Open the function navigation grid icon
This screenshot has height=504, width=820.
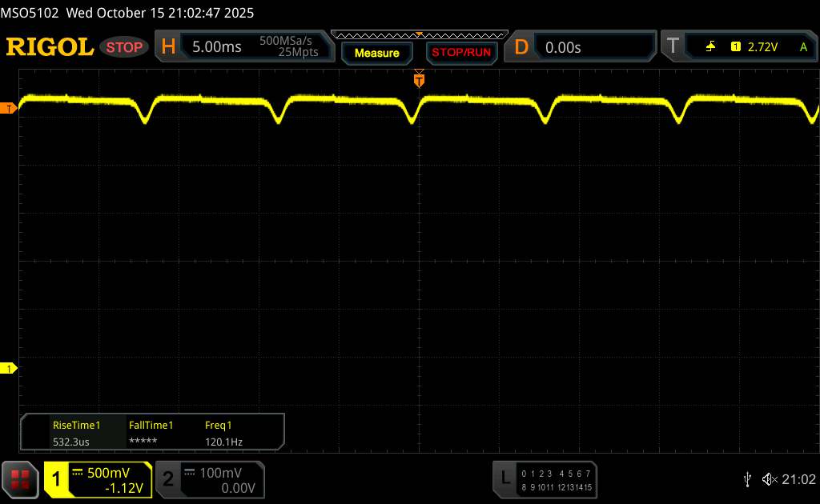point(21,479)
